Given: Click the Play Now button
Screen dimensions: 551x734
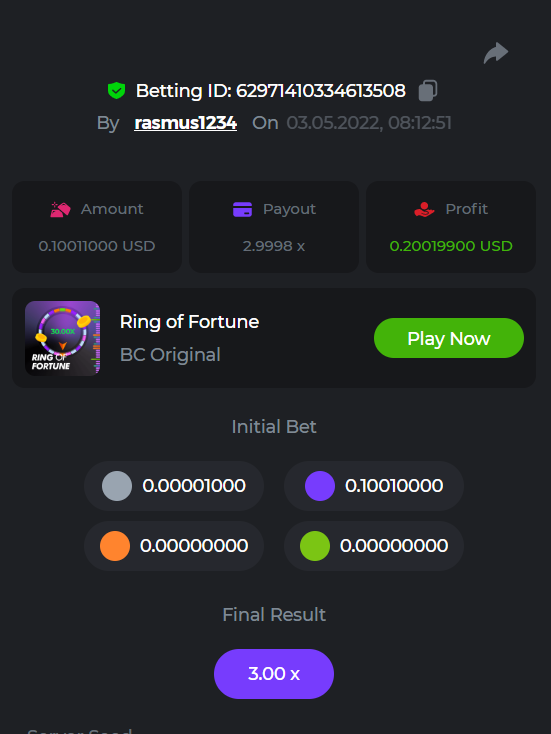Looking at the screenshot, I should [448, 338].
